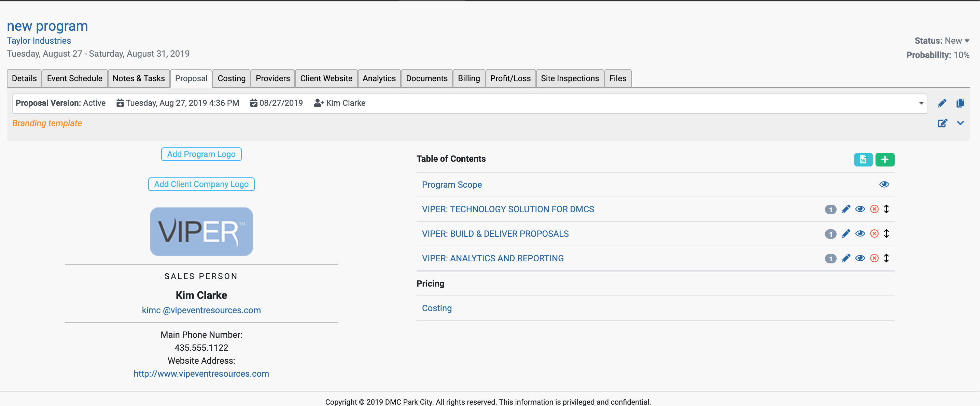Reorder BUILD & DELIVER PROPOSALS row arrow

pos(886,233)
